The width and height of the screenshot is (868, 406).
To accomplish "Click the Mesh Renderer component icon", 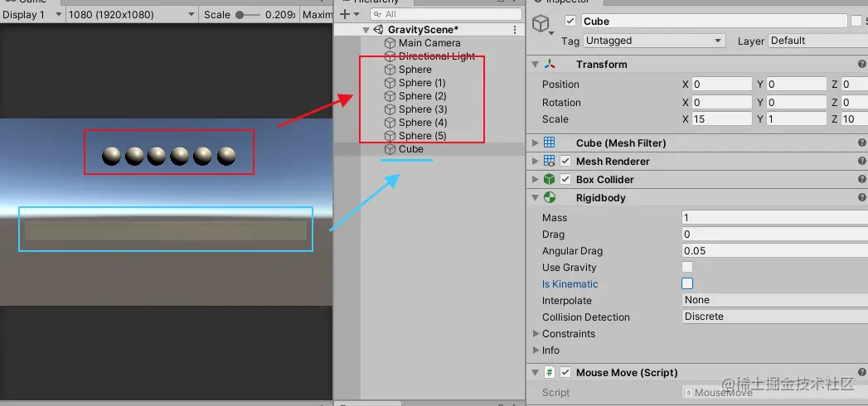I will coord(549,161).
